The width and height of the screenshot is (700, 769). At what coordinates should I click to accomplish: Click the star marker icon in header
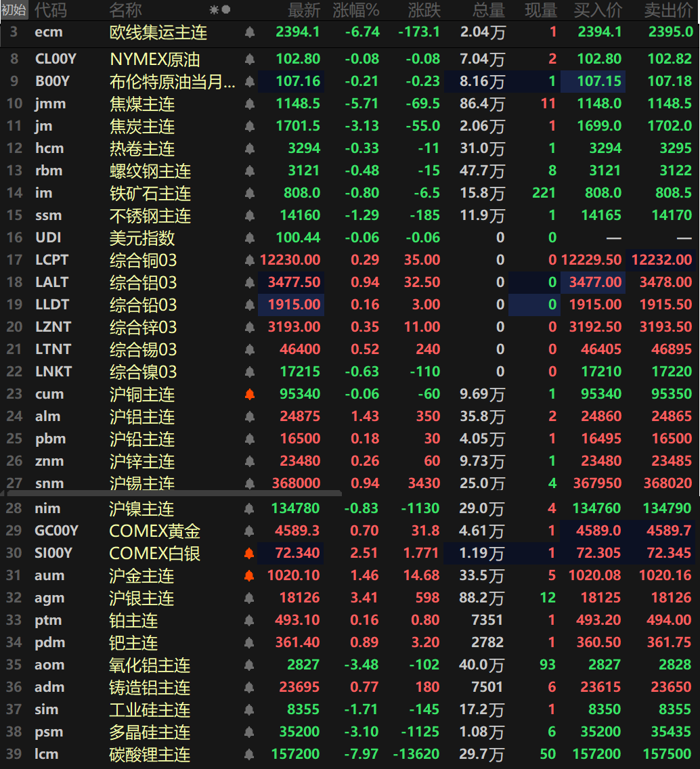(x=214, y=10)
